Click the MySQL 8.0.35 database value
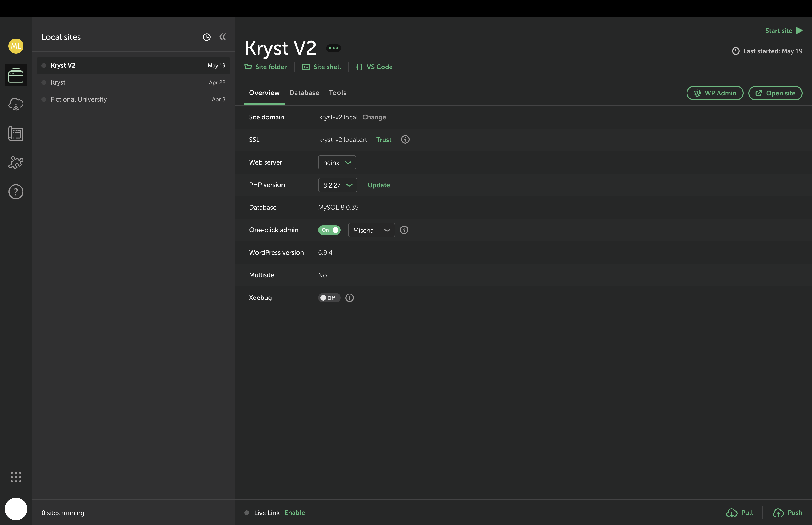This screenshot has width=812, height=525. coord(338,208)
